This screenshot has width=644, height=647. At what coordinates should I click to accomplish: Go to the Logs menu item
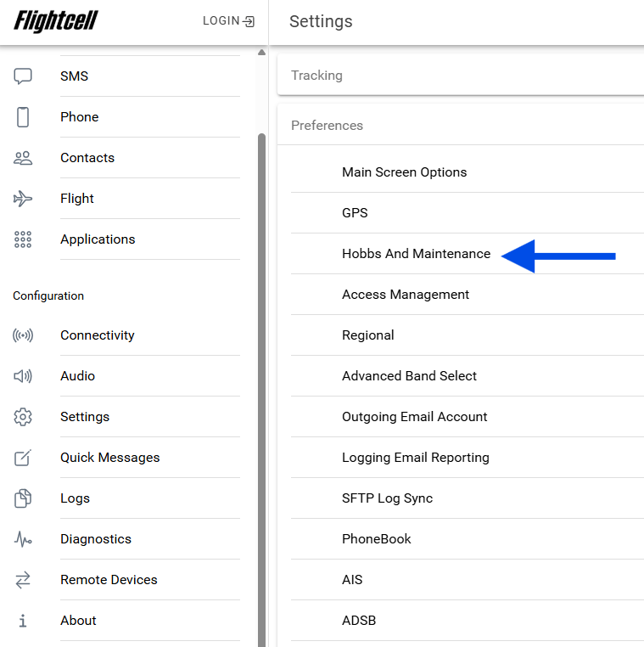[75, 498]
